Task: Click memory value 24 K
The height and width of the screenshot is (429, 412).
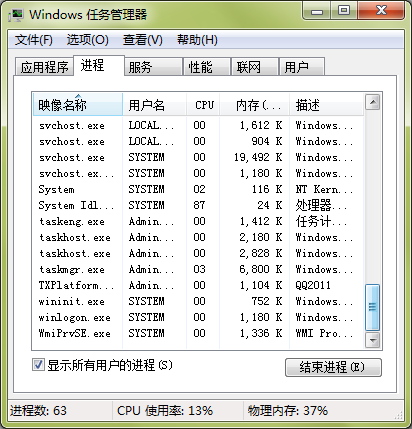Action: 270,205
